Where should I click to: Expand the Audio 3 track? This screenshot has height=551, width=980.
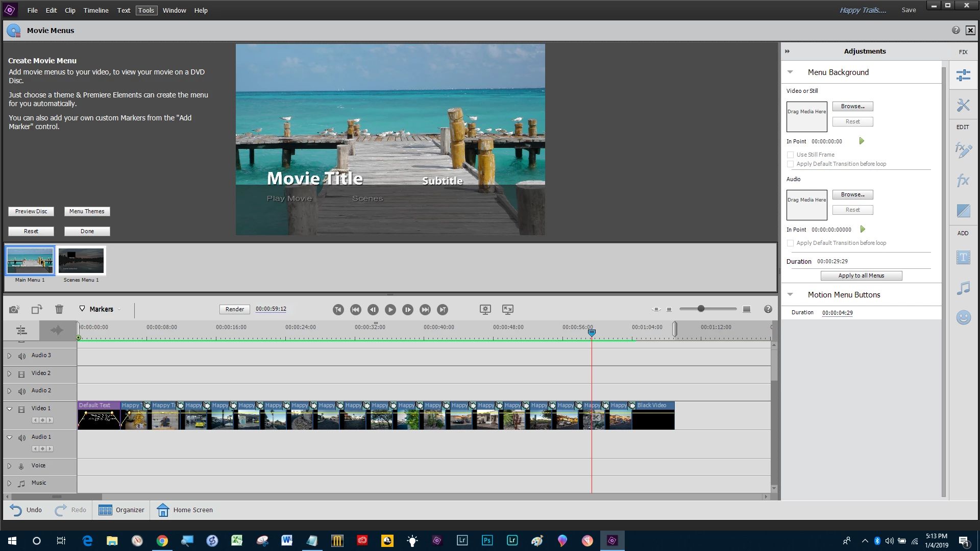[x=9, y=356]
